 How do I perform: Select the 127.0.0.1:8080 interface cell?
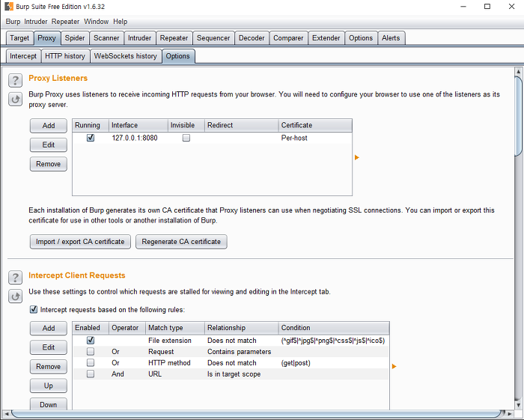138,138
